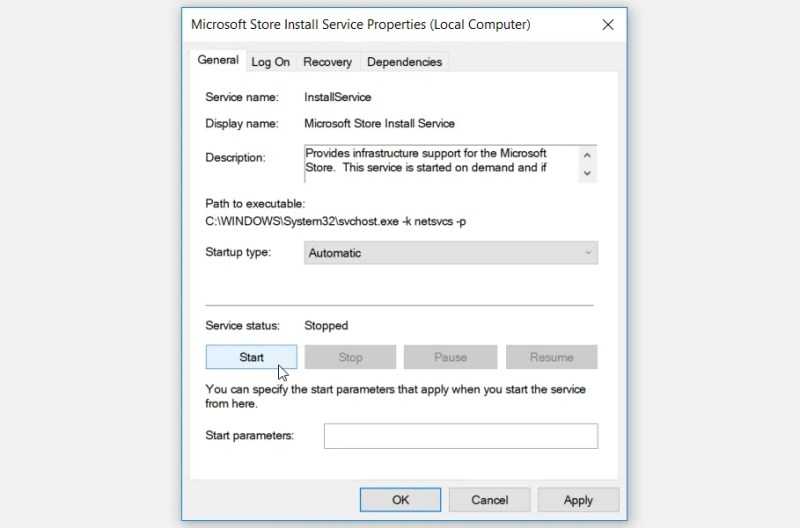800x528 pixels.
Task: Click the 'Stopped' service status value
Action: tap(326, 325)
